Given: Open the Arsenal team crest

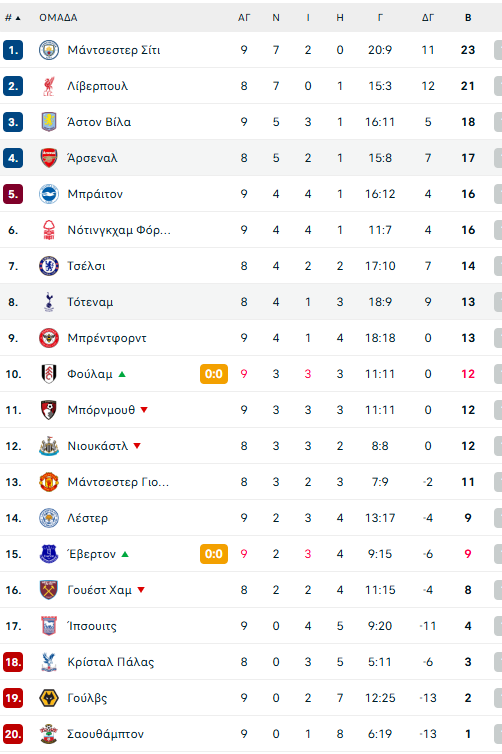Looking at the screenshot, I should pos(49,158).
